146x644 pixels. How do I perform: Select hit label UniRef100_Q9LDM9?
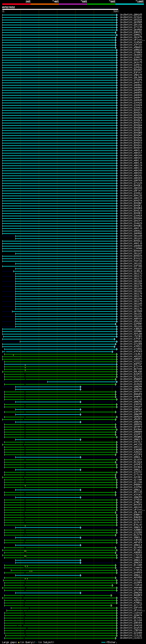point(131,77)
